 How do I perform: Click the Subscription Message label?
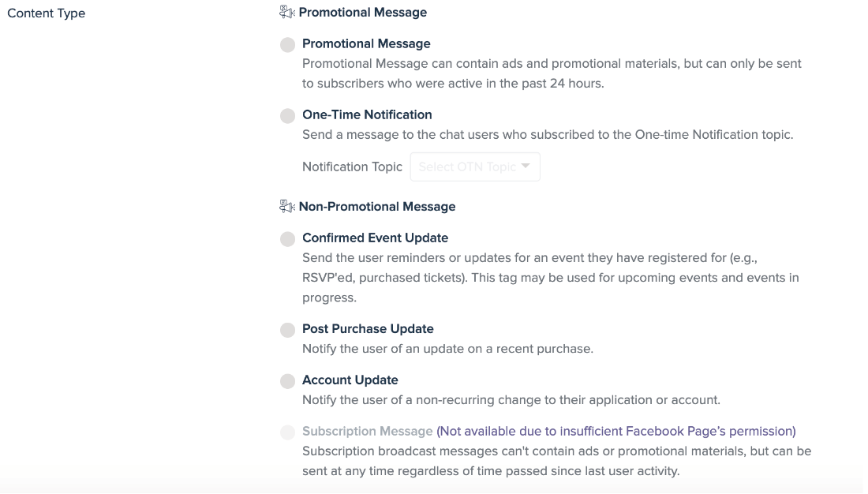tap(367, 431)
